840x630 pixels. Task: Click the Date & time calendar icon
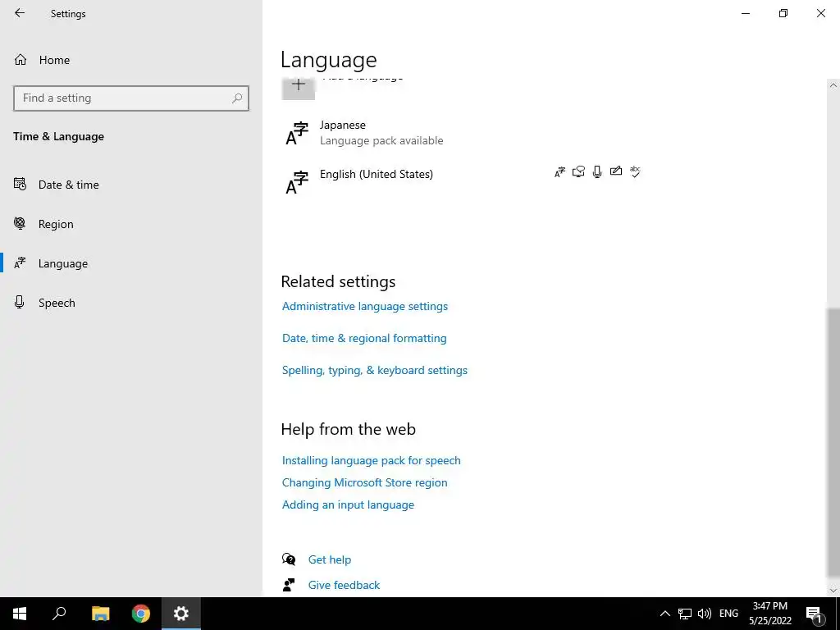(x=20, y=185)
